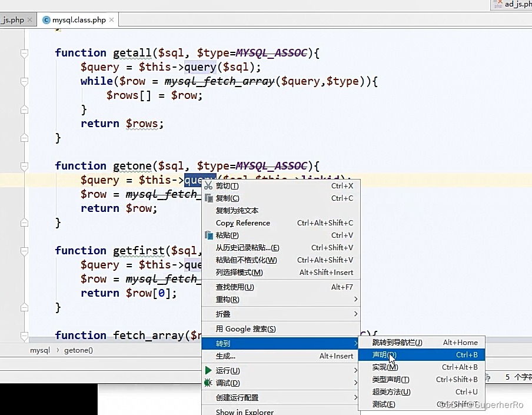Select 查找使用(U) Find Usages menu entry
532x415 pixels.
point(235,287)
